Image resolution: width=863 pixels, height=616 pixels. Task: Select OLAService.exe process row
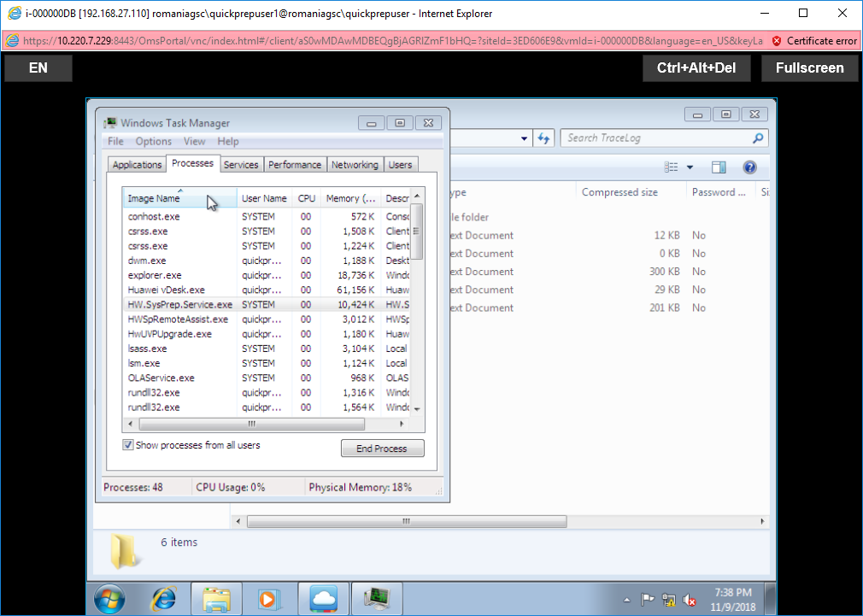click(x=267, y=378)
